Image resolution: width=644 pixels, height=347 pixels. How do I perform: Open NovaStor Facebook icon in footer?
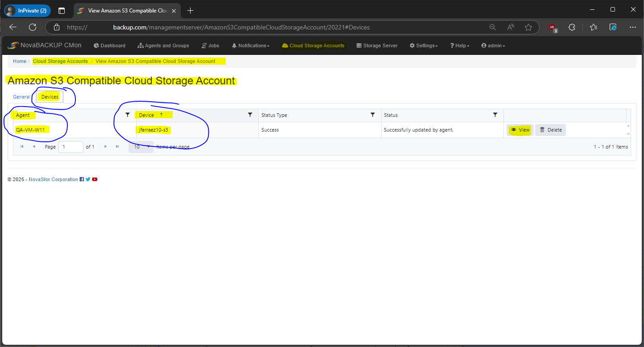point(82,179)
